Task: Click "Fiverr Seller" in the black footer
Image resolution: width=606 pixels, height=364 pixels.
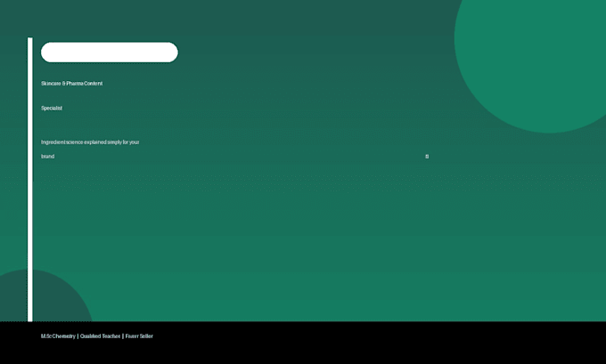Action: [x=139, y=336]
